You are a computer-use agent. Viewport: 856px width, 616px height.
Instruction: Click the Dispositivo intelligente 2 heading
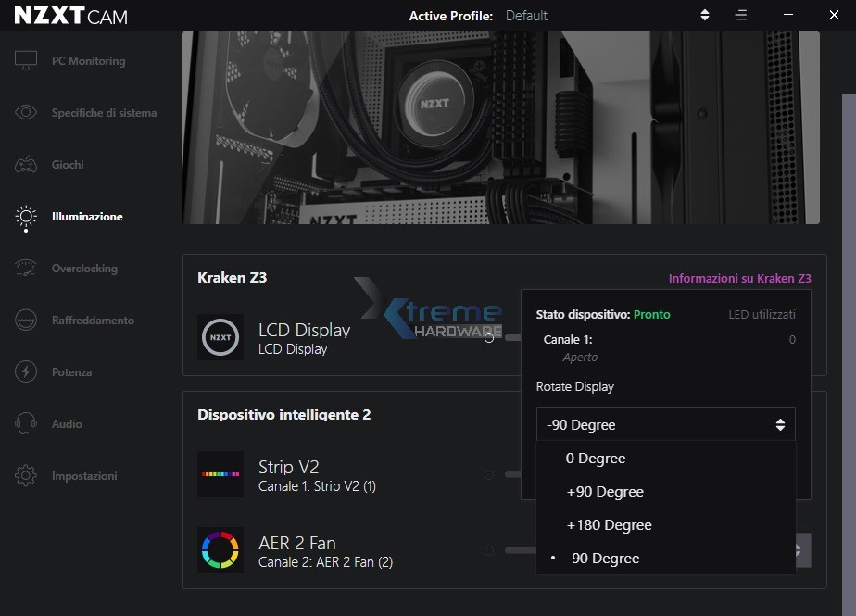pyautogui.click(x=283, y=414)
